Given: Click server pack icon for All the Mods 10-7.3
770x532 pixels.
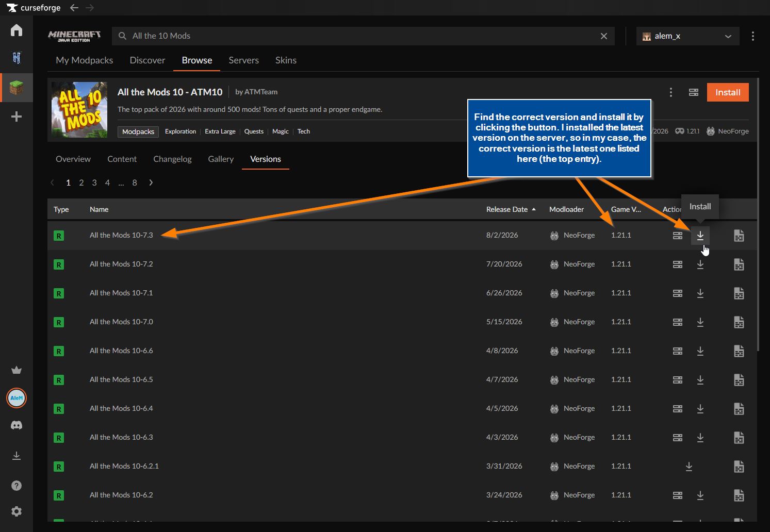Looking at the screenshot, I should pyautogui.click(x=678, y=236).
